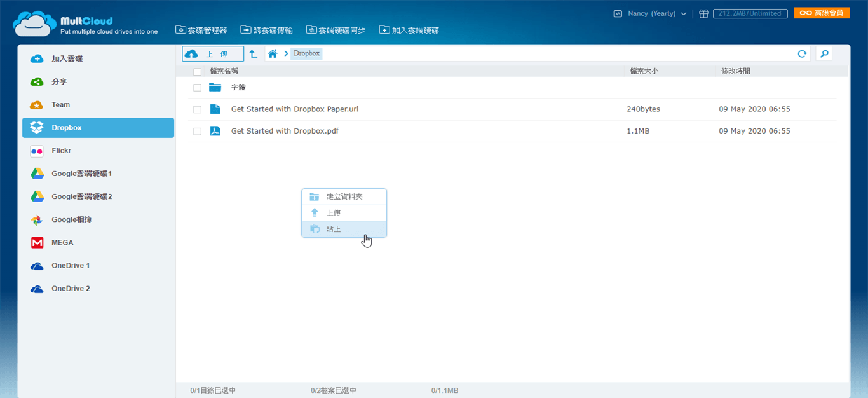Select Get Started with Dropbox Paper.url
The width and height of the screenshot is (868, 398).
click(295, 109)
